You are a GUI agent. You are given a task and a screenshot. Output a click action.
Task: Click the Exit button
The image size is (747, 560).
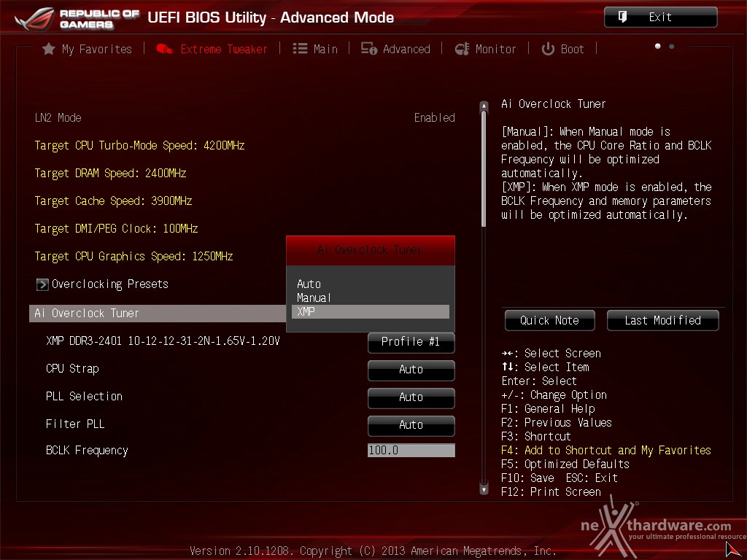coord(660,17)
